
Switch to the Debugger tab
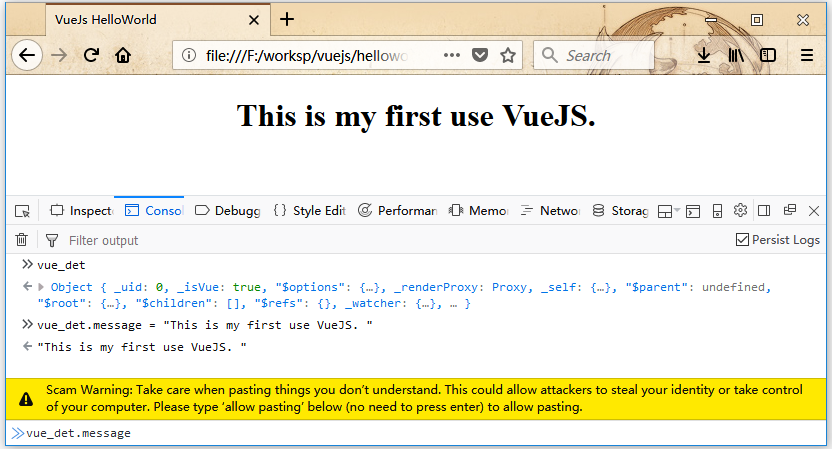point(227,211)
